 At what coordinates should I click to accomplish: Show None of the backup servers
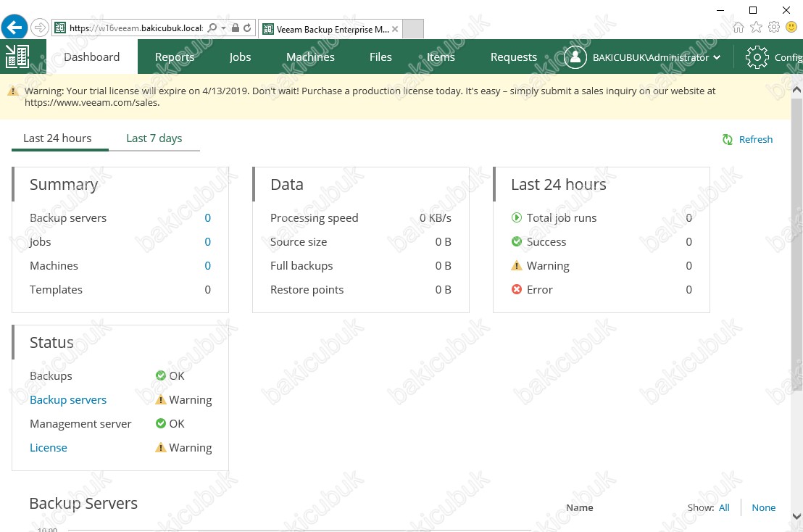(x=764, y=507)
